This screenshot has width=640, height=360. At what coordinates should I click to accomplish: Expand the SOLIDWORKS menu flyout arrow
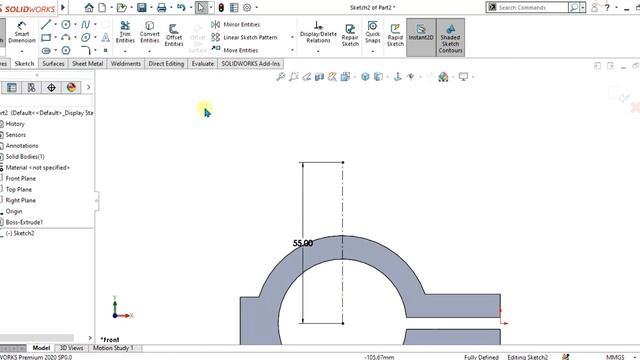point(63,7)
